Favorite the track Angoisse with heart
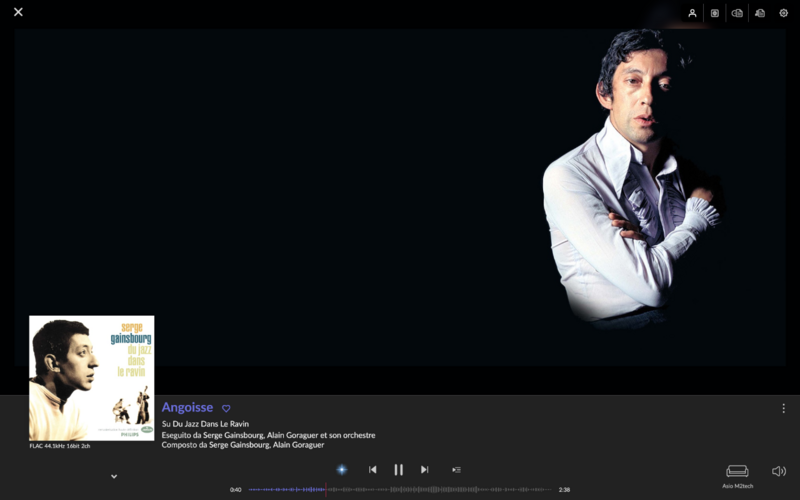Viewport: 800px width, 500px height. point(226,408)
